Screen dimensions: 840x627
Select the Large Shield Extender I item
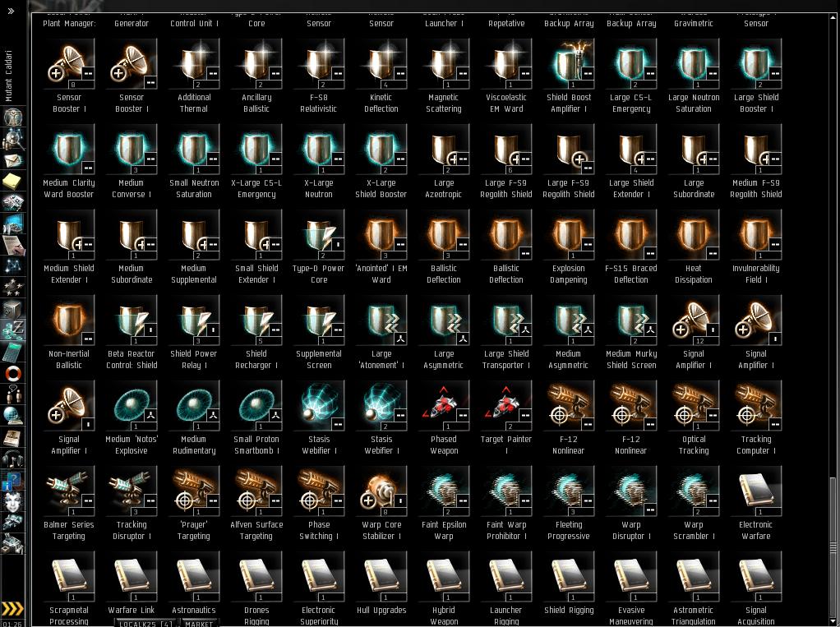tap(631, 149)
